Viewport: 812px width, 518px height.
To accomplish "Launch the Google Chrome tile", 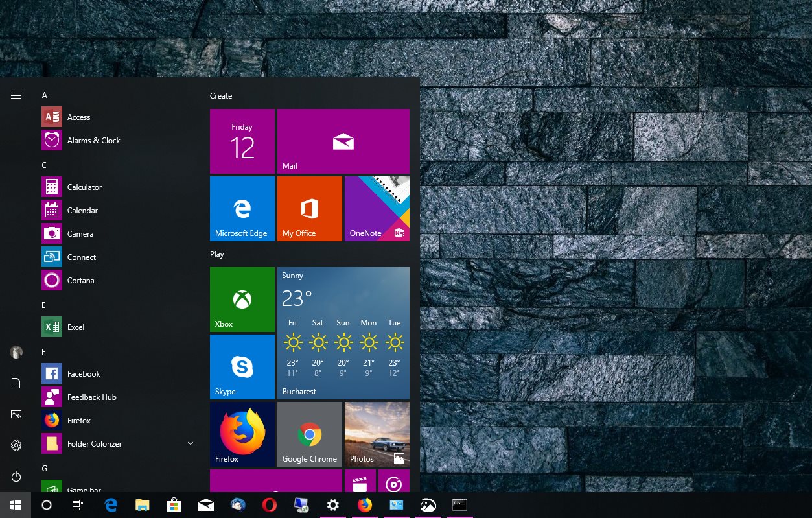I will click(x=310, y=434).
